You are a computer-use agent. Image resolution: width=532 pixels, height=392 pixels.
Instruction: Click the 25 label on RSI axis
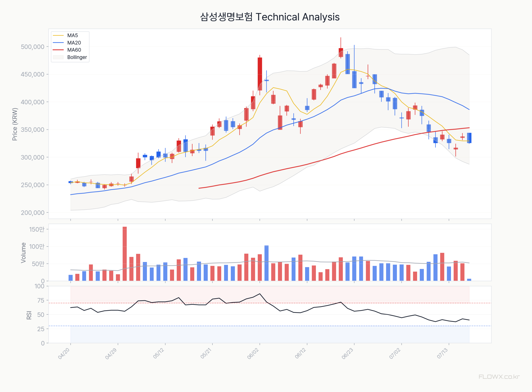[x=41, y=329]
